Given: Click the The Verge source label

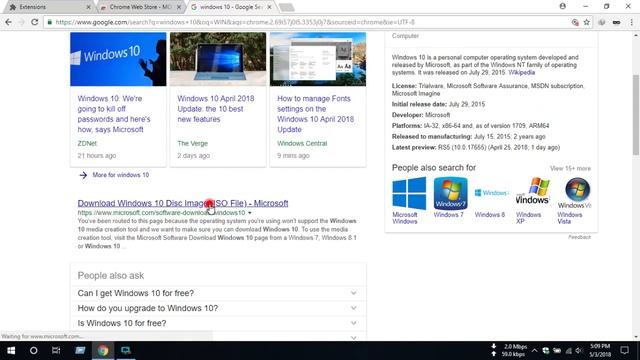Looking at the screenshot, I should [x=193, y=143].
